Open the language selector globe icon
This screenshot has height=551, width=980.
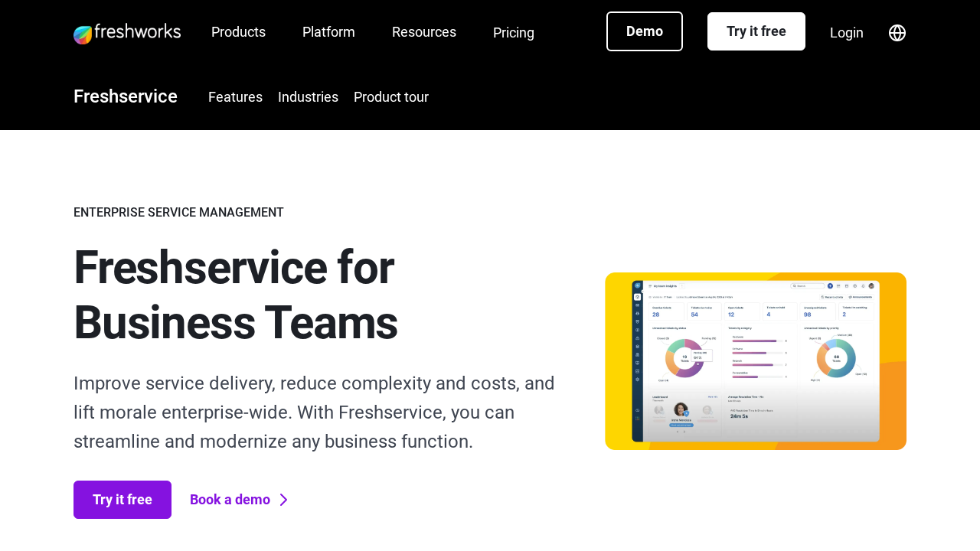point(897,33)
